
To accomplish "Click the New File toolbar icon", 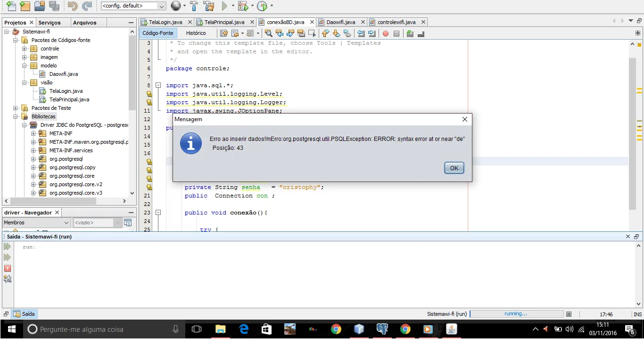I will (x=10, y=6).
